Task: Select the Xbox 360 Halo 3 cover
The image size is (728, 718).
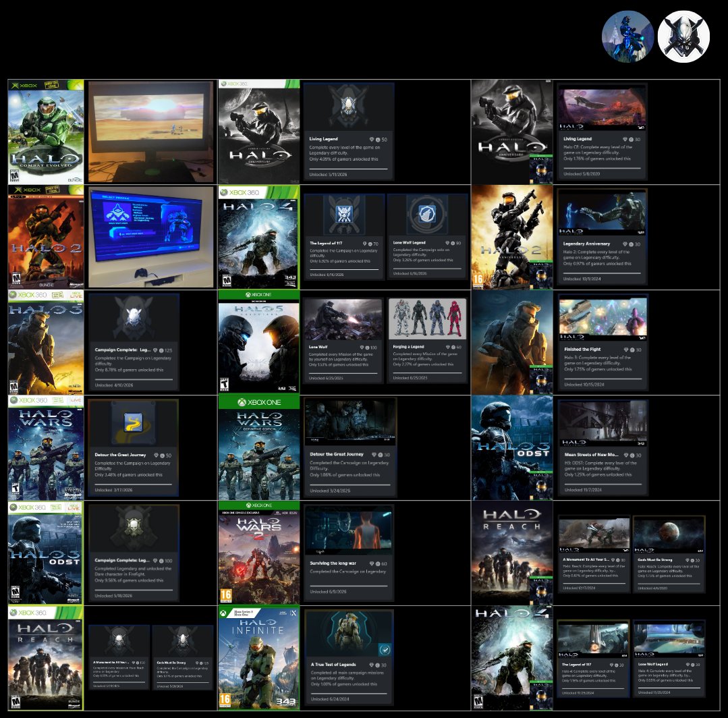Action: [46, 343]
